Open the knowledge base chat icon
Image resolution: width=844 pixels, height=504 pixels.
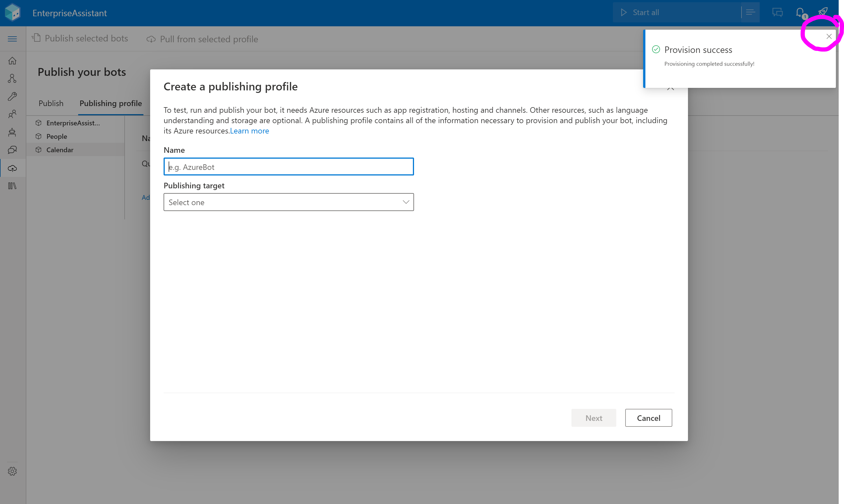tap(12, 150)
